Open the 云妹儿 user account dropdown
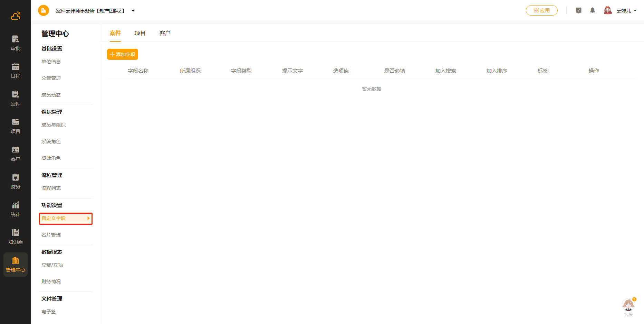The image size is (644, 324). coord(626,11)
